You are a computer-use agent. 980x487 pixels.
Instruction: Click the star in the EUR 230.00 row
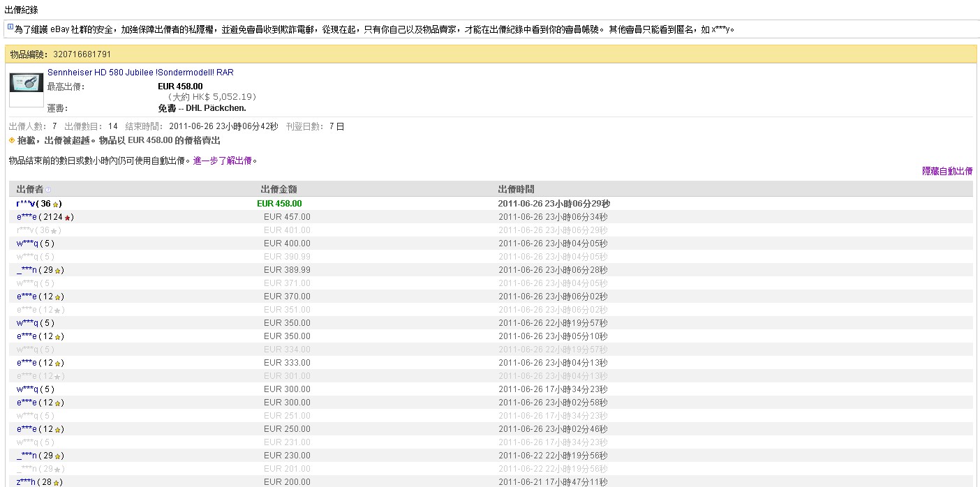tap(58, 456)
